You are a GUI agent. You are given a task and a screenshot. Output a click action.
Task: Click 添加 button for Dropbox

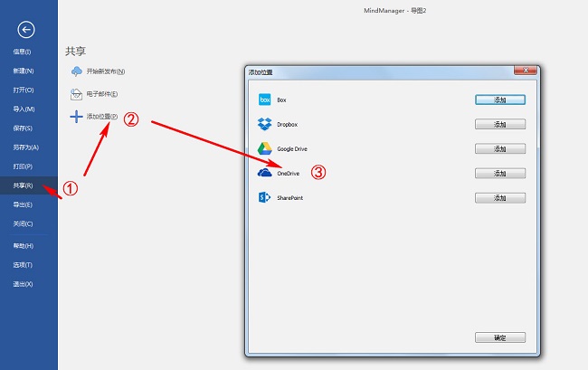(x=500, y=124)
